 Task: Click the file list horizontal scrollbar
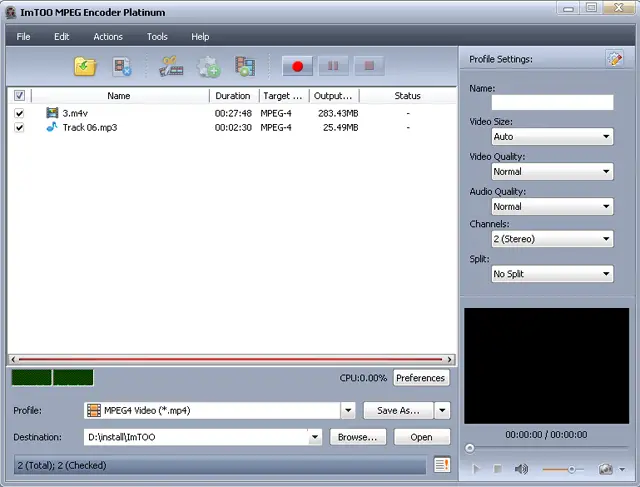[231, 359]
